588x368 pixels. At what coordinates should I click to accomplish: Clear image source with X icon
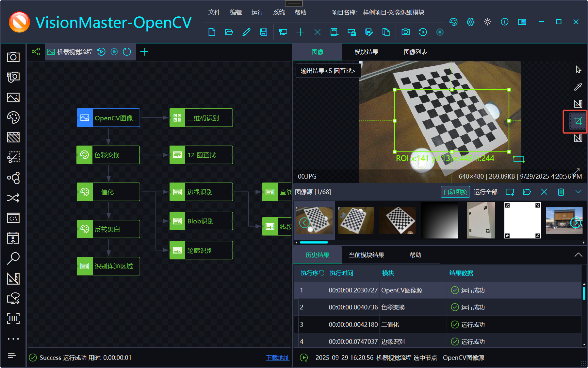544,192
